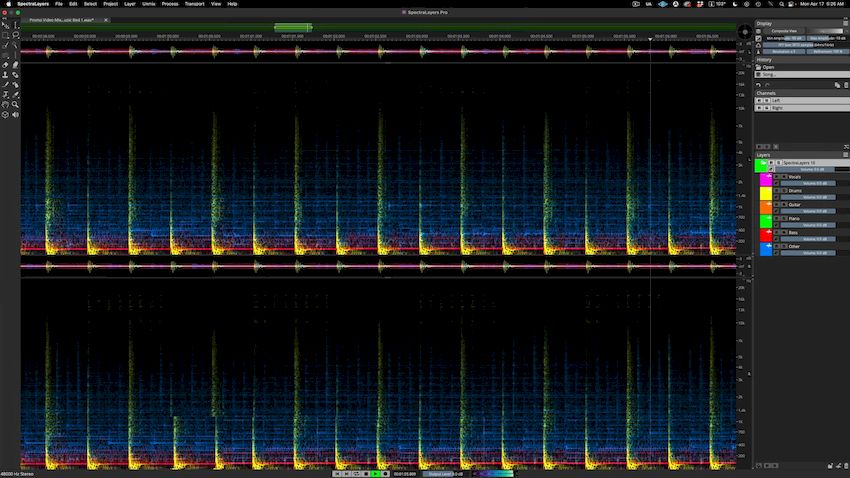Toggle mute for the Left channel
The height and width of the screenshot is (478, 850).
pos(759,100)
